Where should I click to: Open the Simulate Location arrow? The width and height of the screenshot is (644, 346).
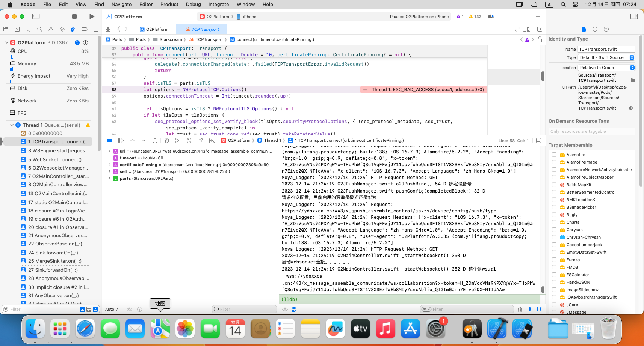point(201,141)
